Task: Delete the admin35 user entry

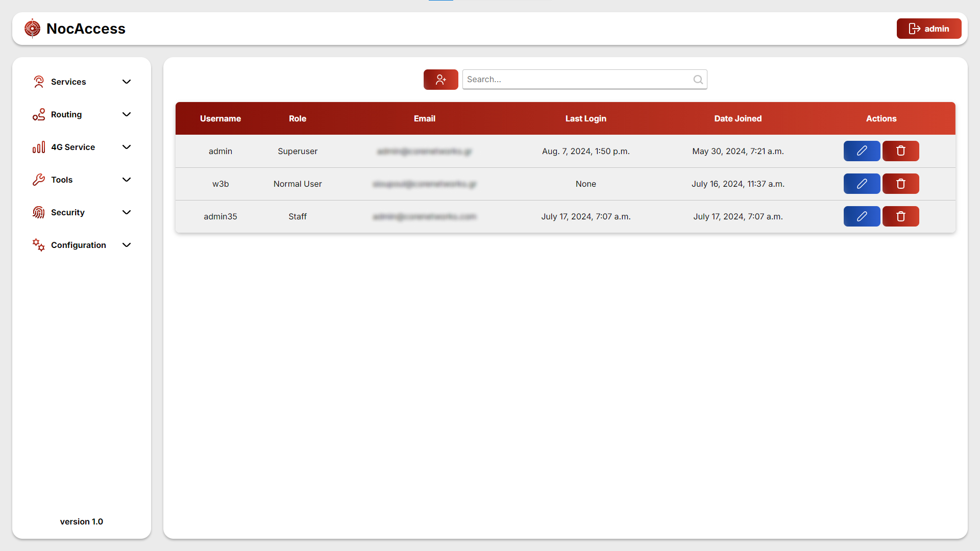Action: [x=900, y=216]
